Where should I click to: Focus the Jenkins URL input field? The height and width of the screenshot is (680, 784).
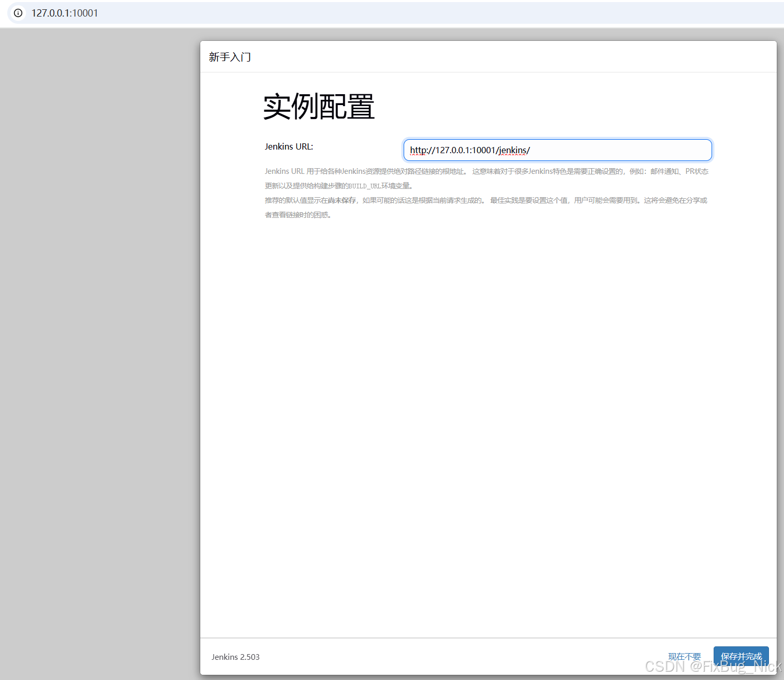click(x=557, y=150)
